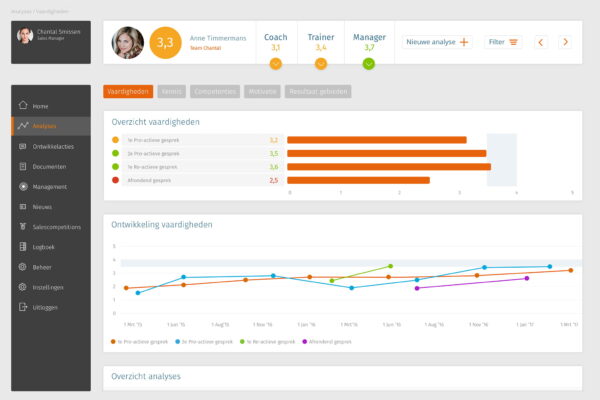Click the Ontwikkelacties sidebar icon
Image resolution: width=600 pixels, height=400 pixels.
click(23, 146)
